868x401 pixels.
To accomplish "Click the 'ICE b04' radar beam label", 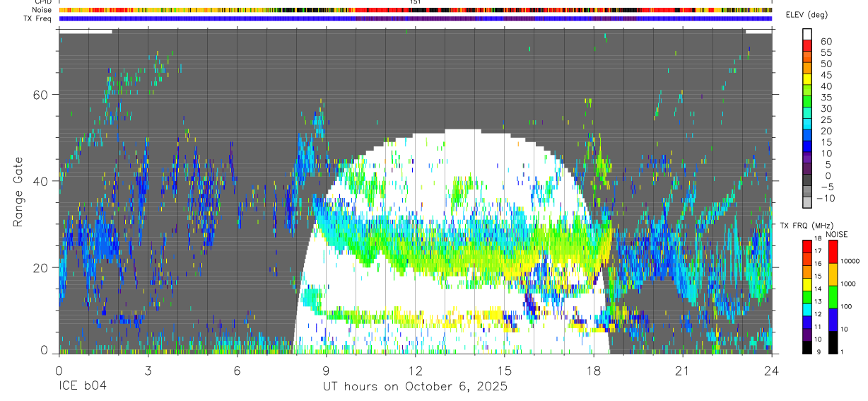I will 81,387.
